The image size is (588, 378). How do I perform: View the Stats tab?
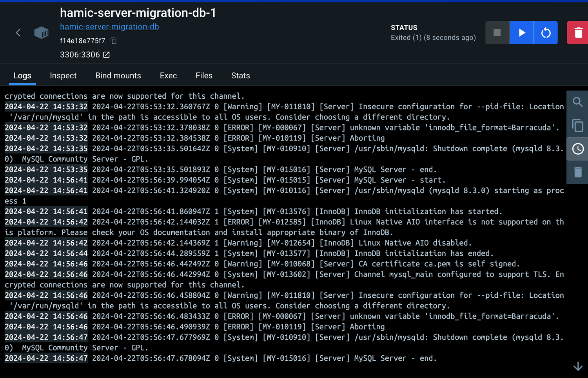click(x=240, y=76)
